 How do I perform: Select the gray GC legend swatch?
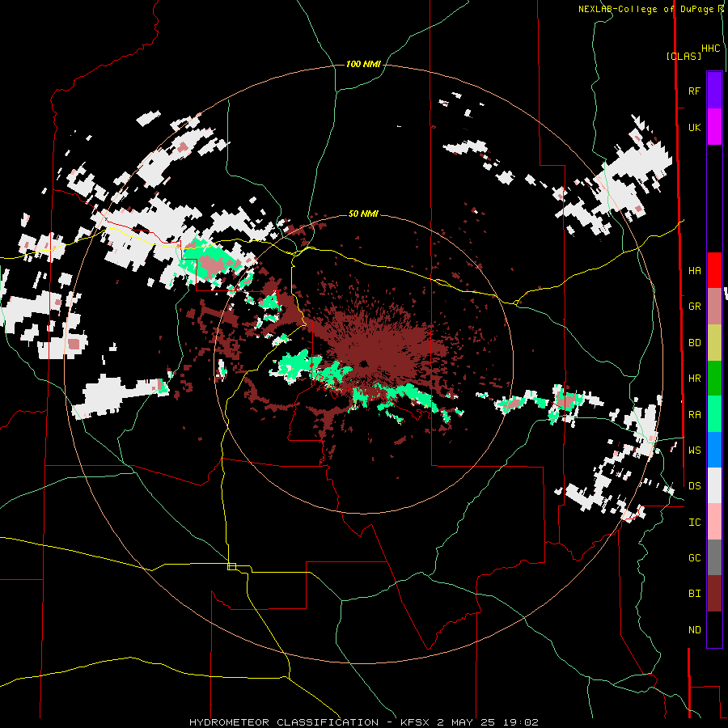714,557
